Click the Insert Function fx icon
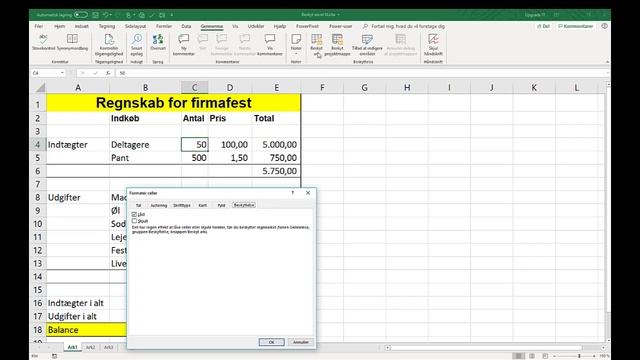Screen dimensions: 640x360 (x=108, y=73)
